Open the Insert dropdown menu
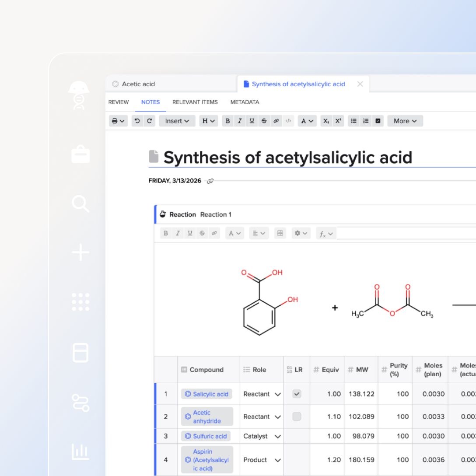 [177, 121]
